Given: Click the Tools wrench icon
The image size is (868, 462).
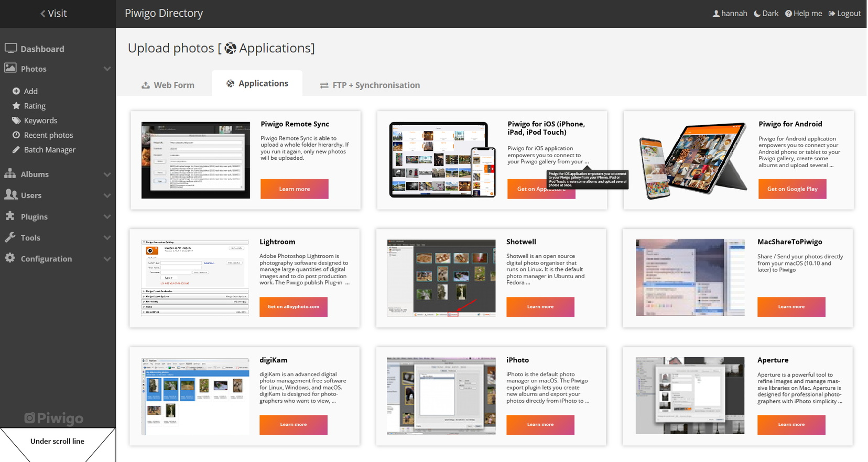Looking at the screenshot, I should coord(10,237).
